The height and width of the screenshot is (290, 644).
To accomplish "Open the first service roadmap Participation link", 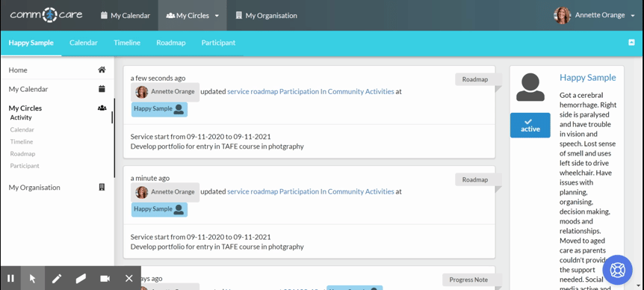I will pyautogui.click(x=311, y=92).
